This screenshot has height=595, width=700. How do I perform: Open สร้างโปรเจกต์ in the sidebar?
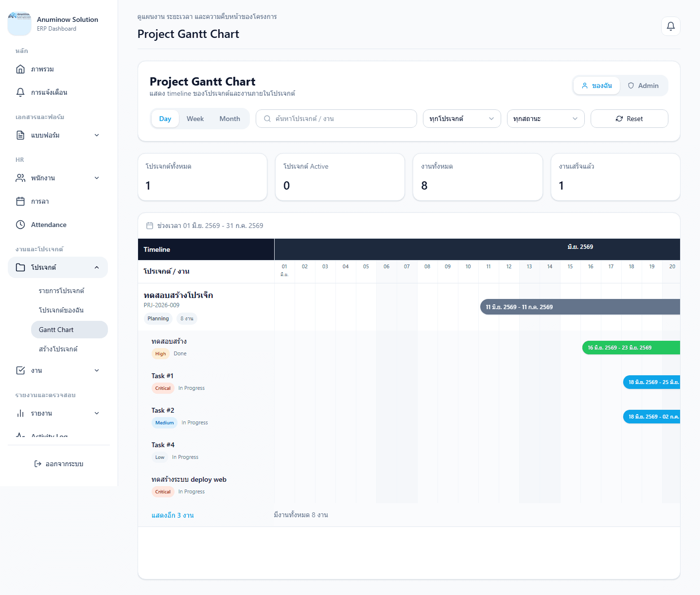[x=70, y=349]
